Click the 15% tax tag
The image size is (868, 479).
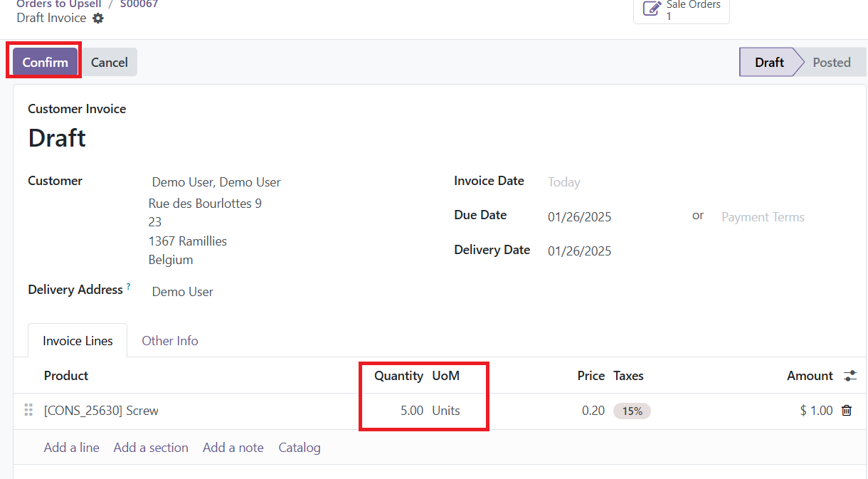click(632, 411)
